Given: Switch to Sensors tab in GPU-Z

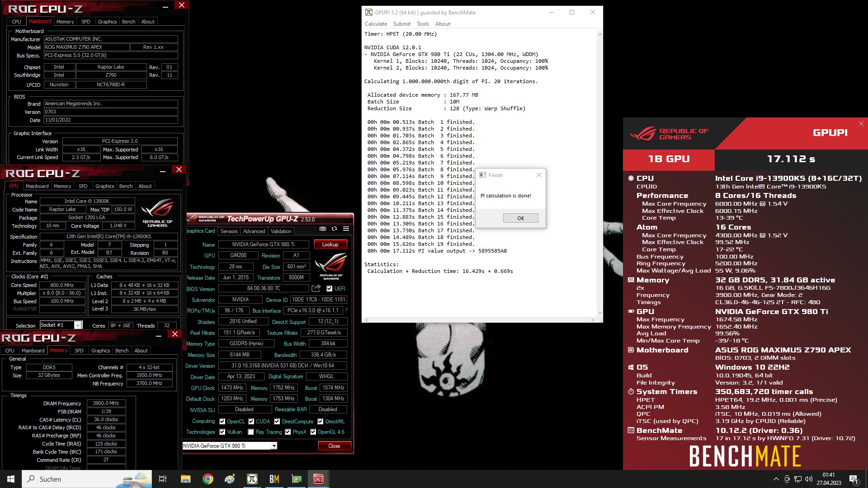Looking at the screenshot, I should click(229, 231).
